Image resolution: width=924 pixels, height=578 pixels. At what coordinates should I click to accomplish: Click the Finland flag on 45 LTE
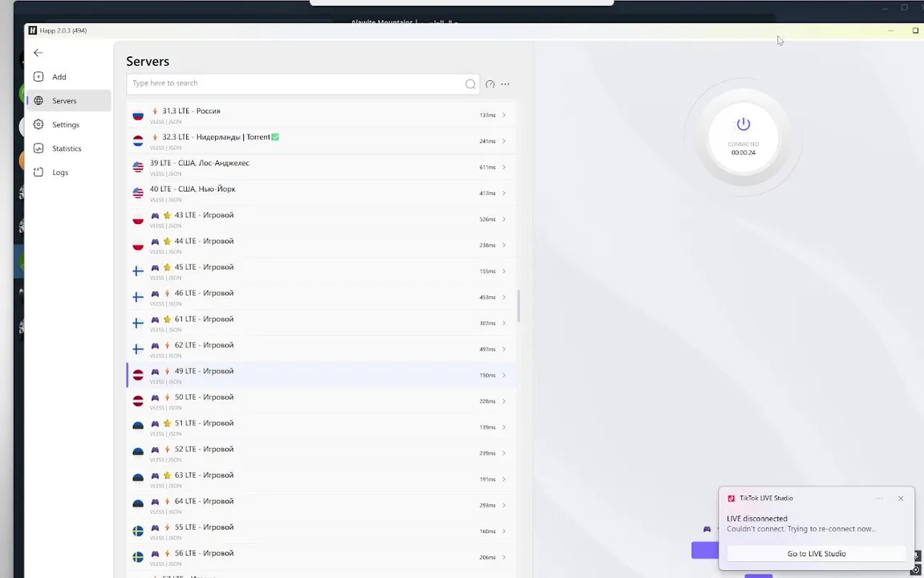click(x=138, y=271)
